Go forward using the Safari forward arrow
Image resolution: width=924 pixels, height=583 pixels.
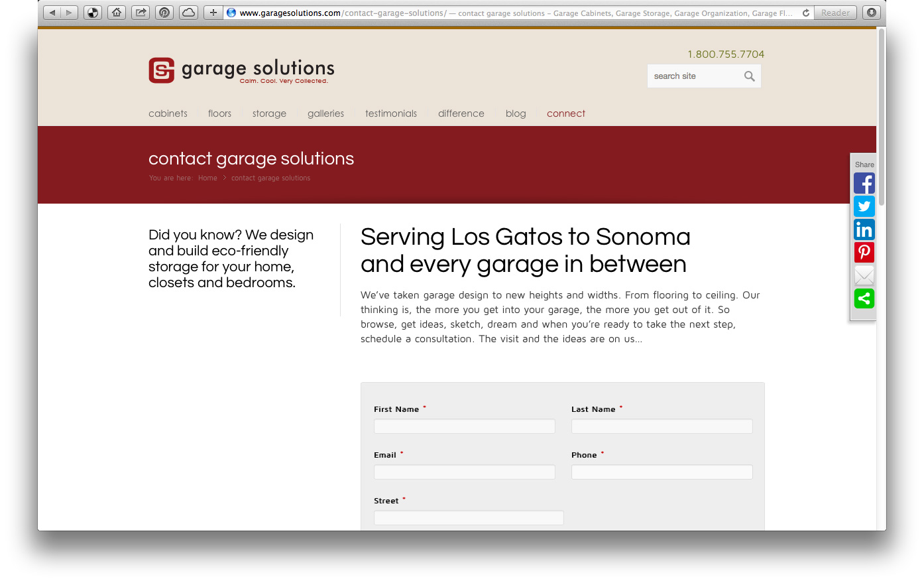69,13
